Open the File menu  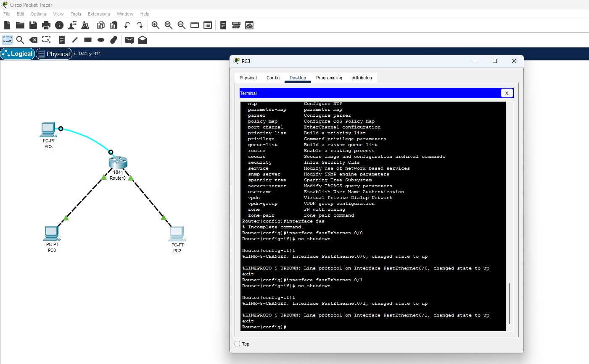(x=7, y=14)
